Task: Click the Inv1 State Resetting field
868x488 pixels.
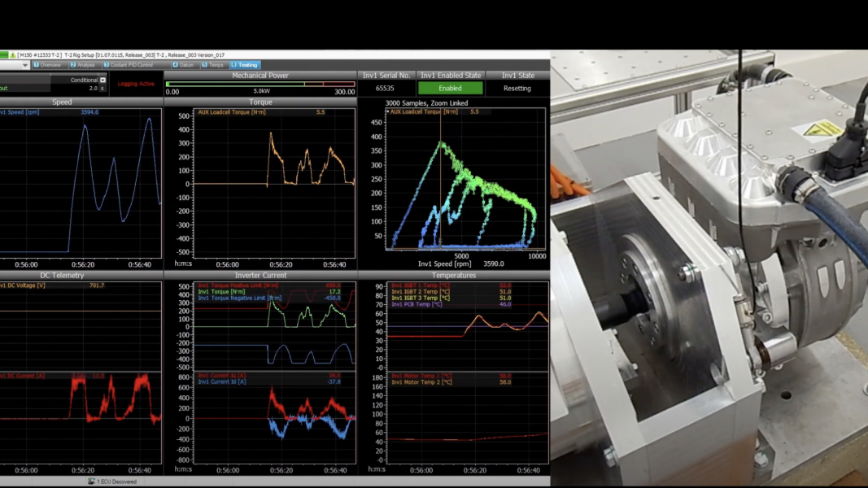Action: click(519, 87)
